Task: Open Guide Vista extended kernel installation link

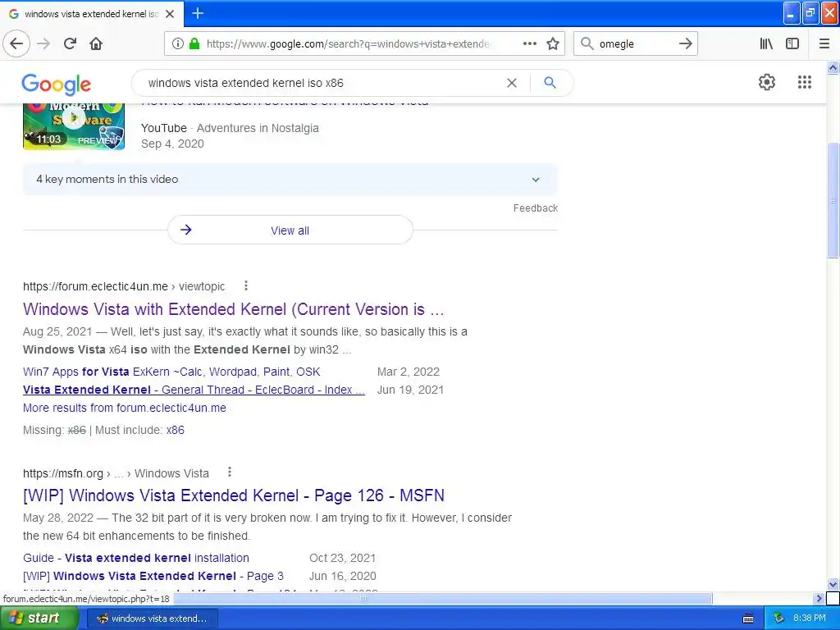Action: 136,558
